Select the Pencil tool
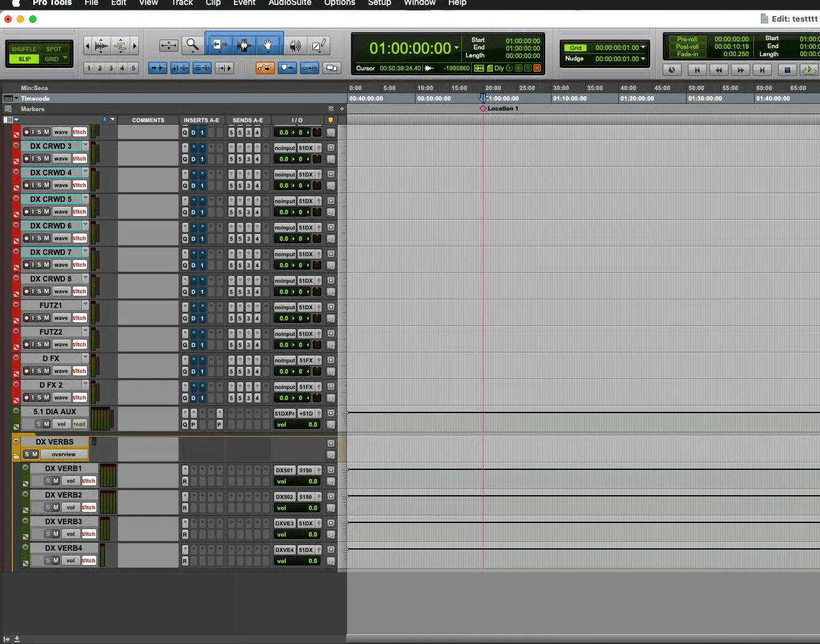This screenshot has width=820, height=644. point(319,45)
